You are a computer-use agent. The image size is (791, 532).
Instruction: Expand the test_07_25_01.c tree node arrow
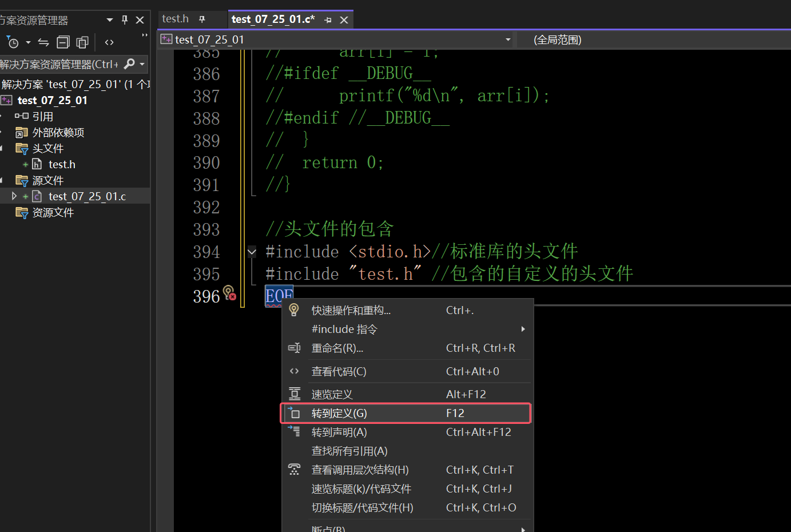(14, 196)
